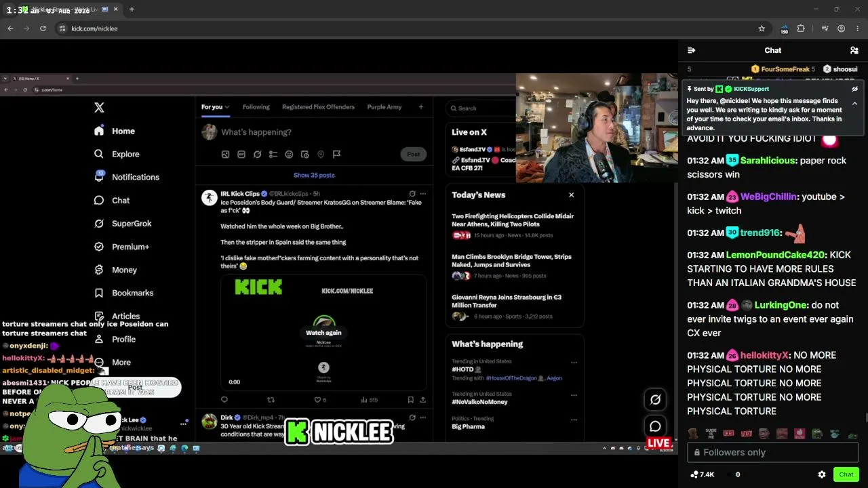The width and height of the screenshot is (868, 488).
Task: Open Premium+ in the X sidebar
Action: click(x=122, y=247)
